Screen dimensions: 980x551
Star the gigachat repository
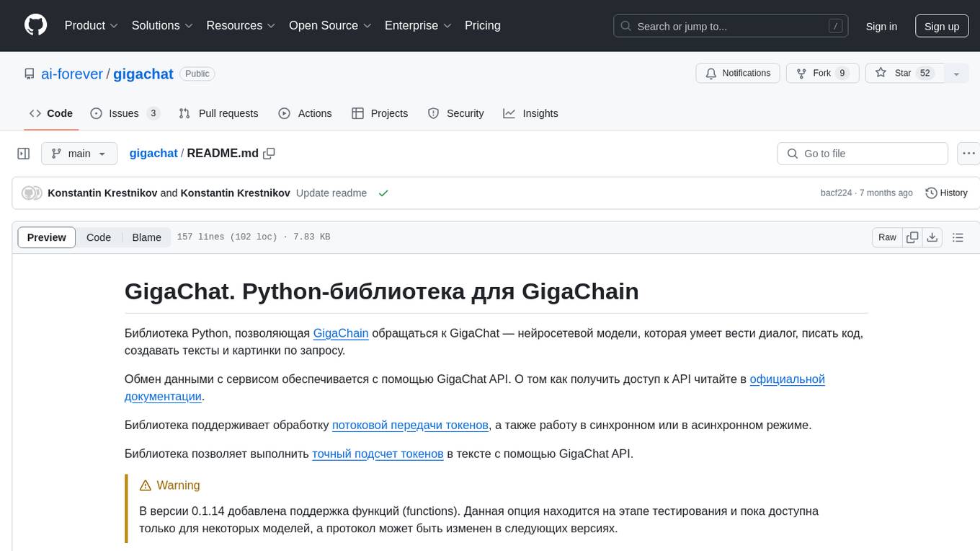pos(905,73)
